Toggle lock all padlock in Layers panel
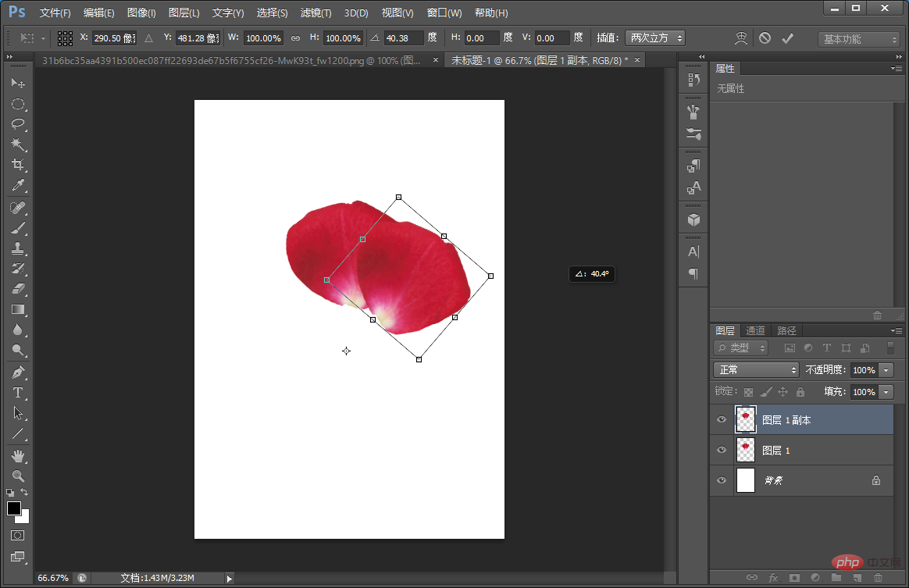This screenshot has height=588, width=909. [800, 392]
